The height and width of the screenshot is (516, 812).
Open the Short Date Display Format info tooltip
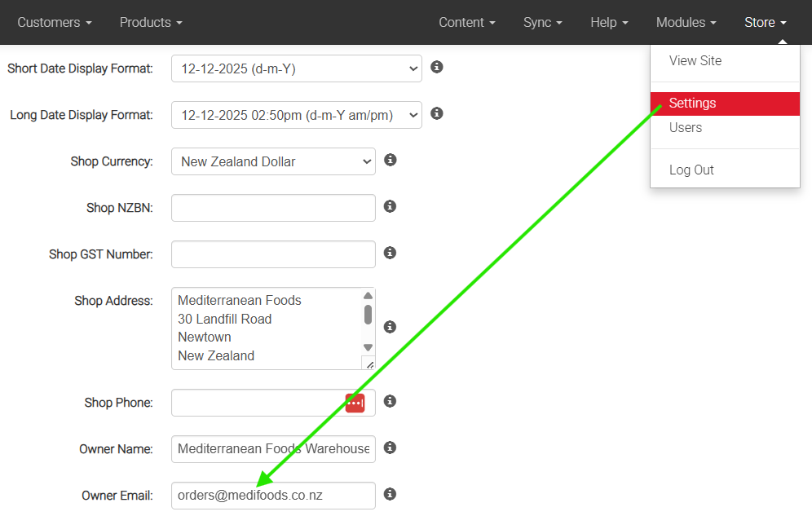point(436,67)
